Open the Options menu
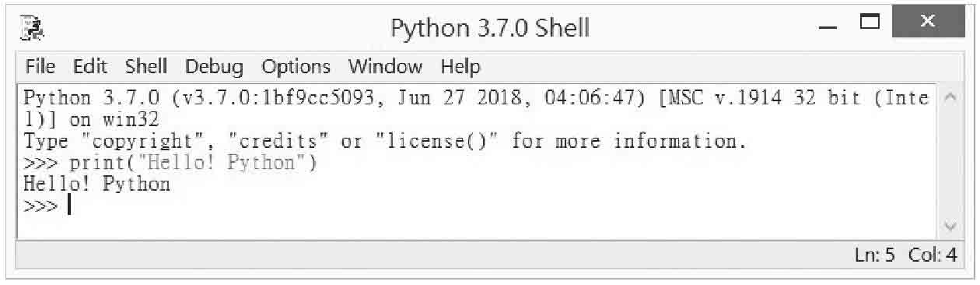 (296, 66)
